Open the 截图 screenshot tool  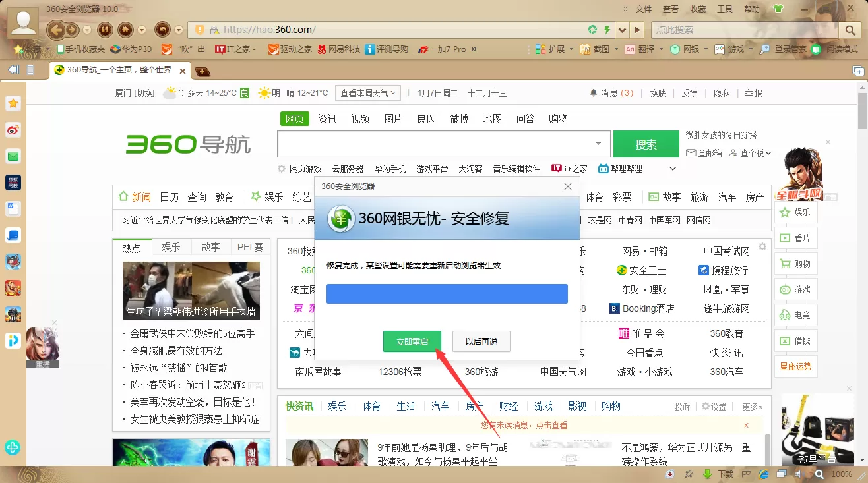point(595,49)
